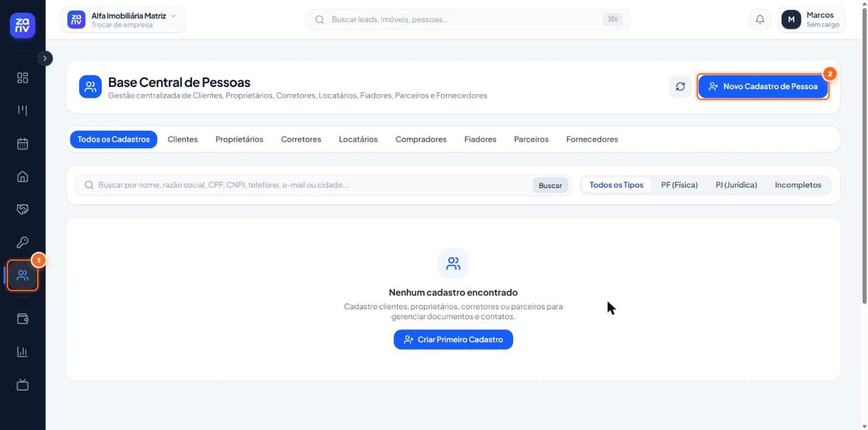Open the people icon in sidebar
868x430 pixels.
point(22,276)
